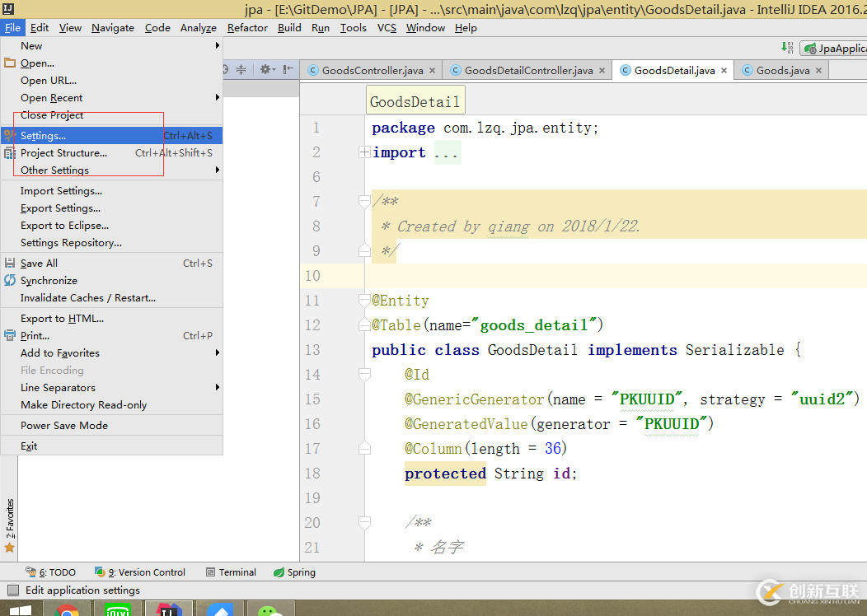The width and height of the screenshot is (867, 616).
Task: Switch to the Goods.java tab
Action: coord(781,70)
